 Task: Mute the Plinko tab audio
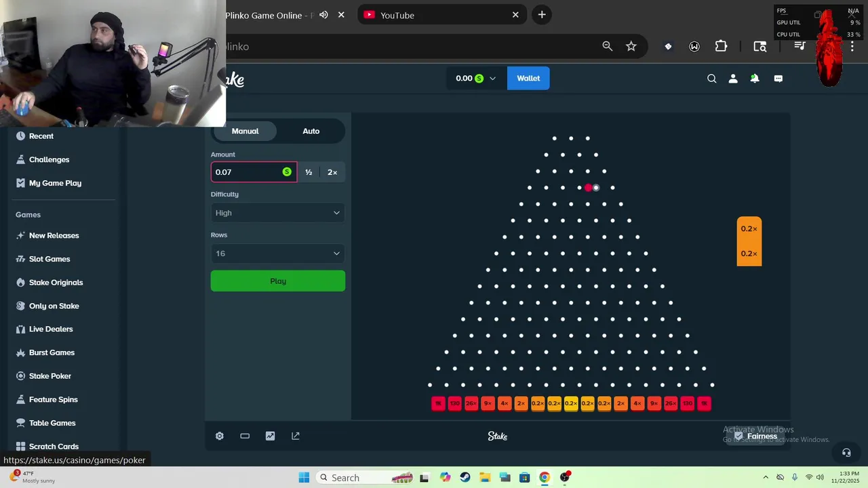[323, 15]
